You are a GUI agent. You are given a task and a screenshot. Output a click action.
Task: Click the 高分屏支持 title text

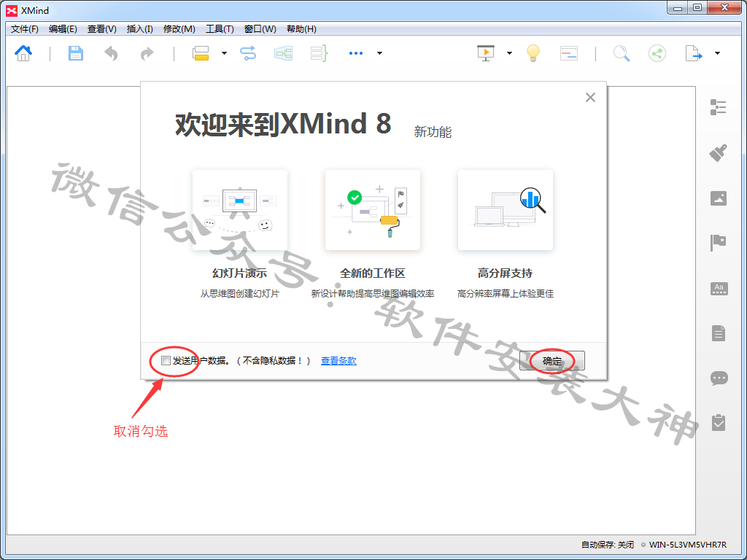click(x=506, y=273)
